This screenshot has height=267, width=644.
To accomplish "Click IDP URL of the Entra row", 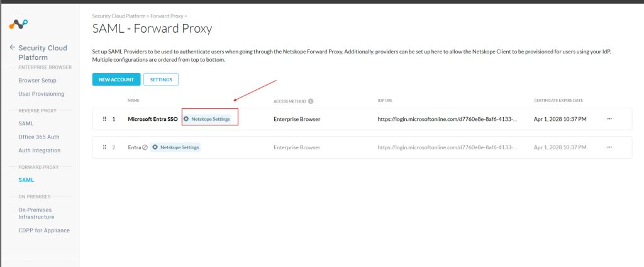I will pyautogui.click(x=448, y=147).
